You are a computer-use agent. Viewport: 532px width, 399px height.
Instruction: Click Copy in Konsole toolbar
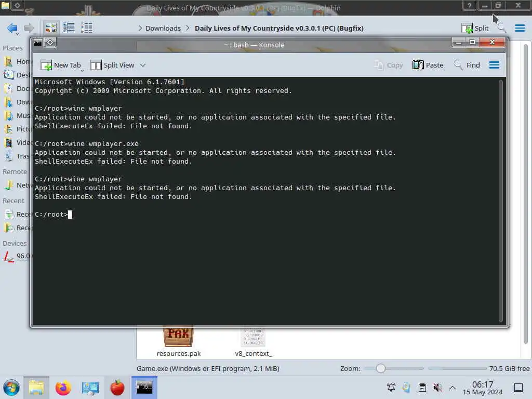point(389,65)
